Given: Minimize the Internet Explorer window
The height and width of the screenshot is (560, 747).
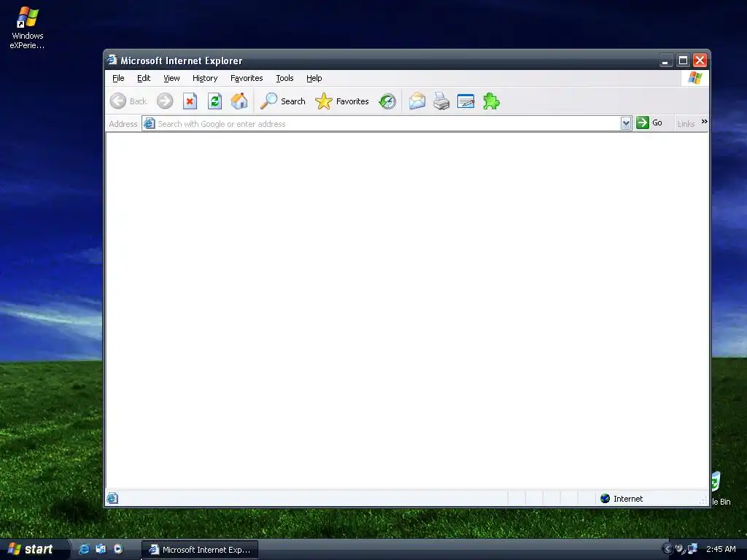Looking at the screenshot, I should pyautogui.click(x=665, y=61).
